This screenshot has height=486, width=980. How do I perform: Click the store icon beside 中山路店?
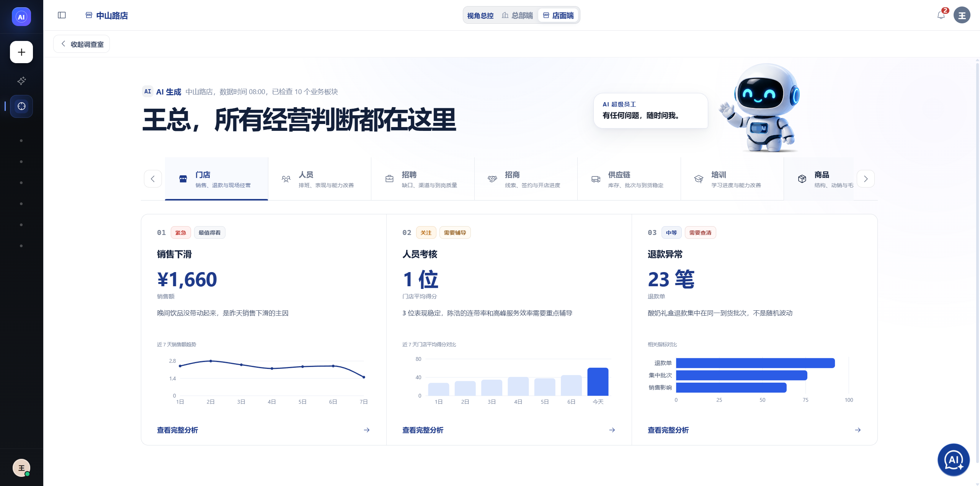click(x=89, y=15)
